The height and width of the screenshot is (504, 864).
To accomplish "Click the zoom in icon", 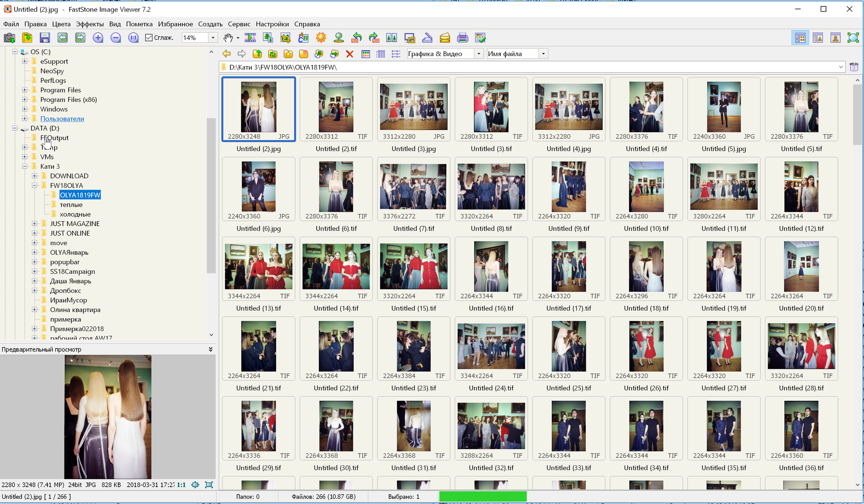I will [x=97, y=39].
